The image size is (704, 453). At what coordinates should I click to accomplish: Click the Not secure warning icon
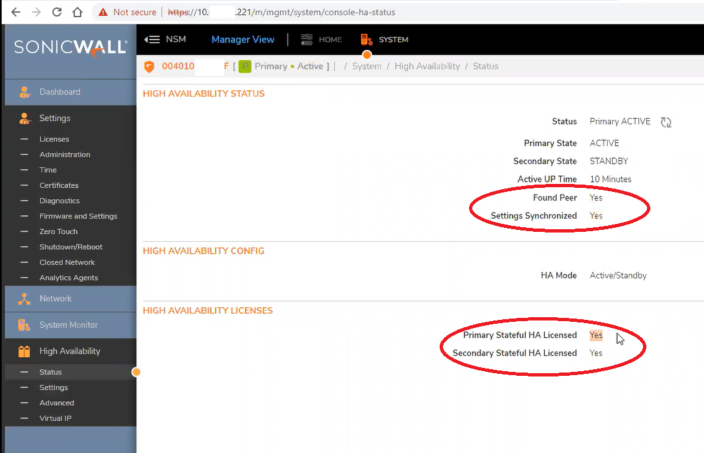point(103,13)
